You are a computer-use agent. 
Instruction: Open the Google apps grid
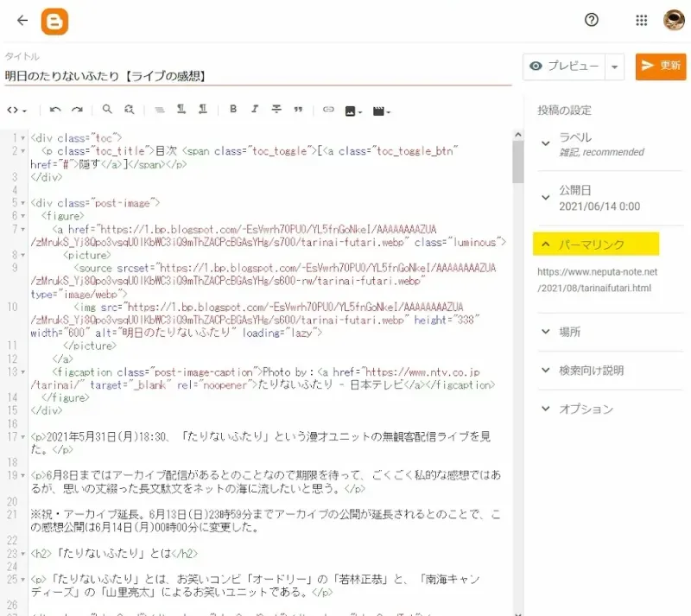641,21
